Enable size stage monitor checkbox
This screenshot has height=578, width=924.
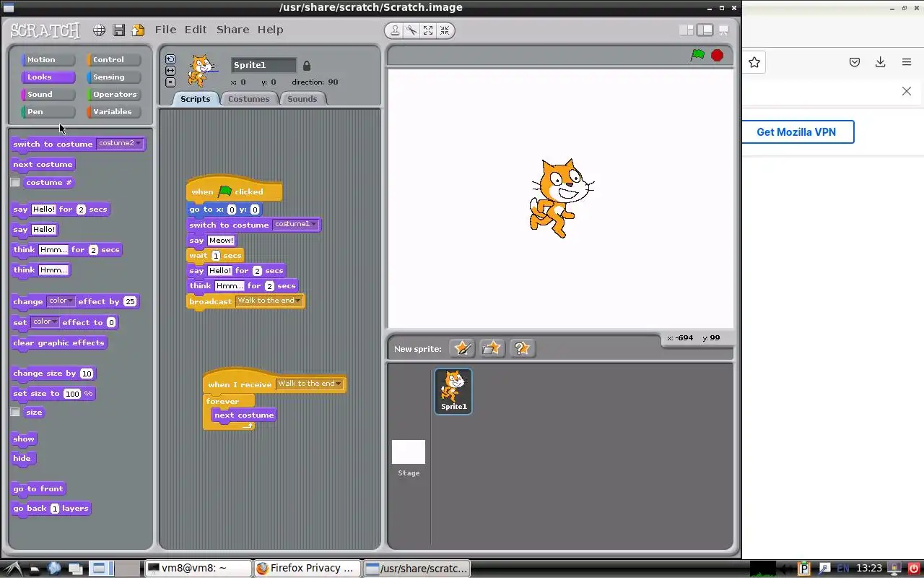(x=15, y=413)
